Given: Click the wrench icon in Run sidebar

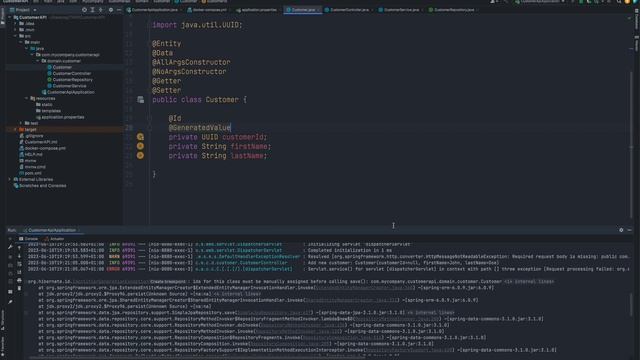Looking at the screenshot, I should click(10, 247).
